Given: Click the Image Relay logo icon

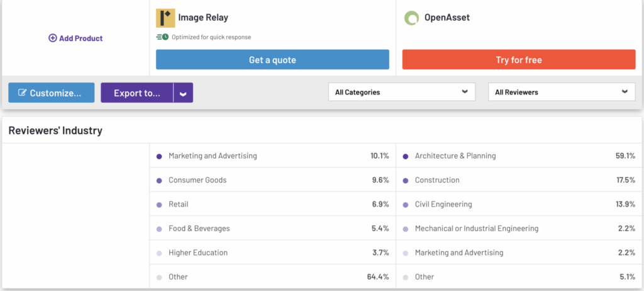Looking at the screenshot, I should pyautogui.click(x=165, y=18).
